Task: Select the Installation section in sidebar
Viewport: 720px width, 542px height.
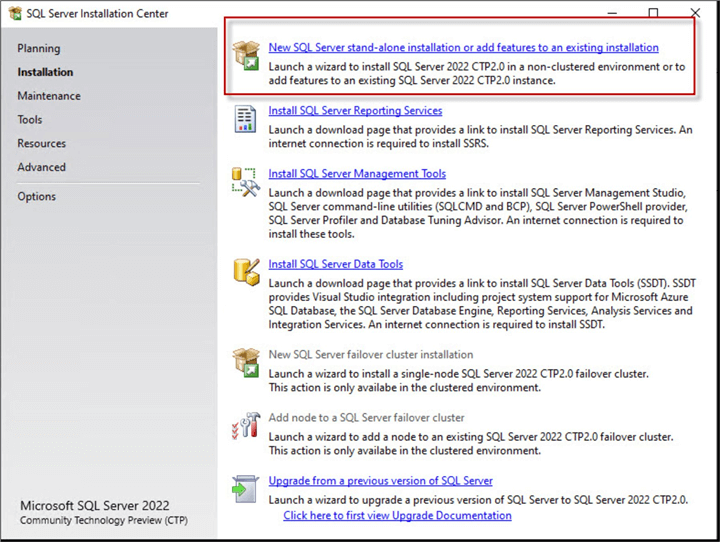Action: [45, 72]
